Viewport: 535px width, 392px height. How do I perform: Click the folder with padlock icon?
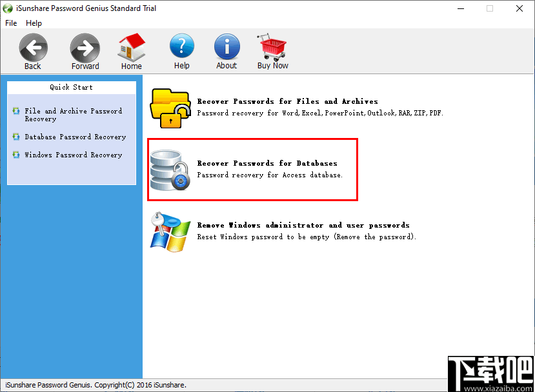click(x=170, y=107)
